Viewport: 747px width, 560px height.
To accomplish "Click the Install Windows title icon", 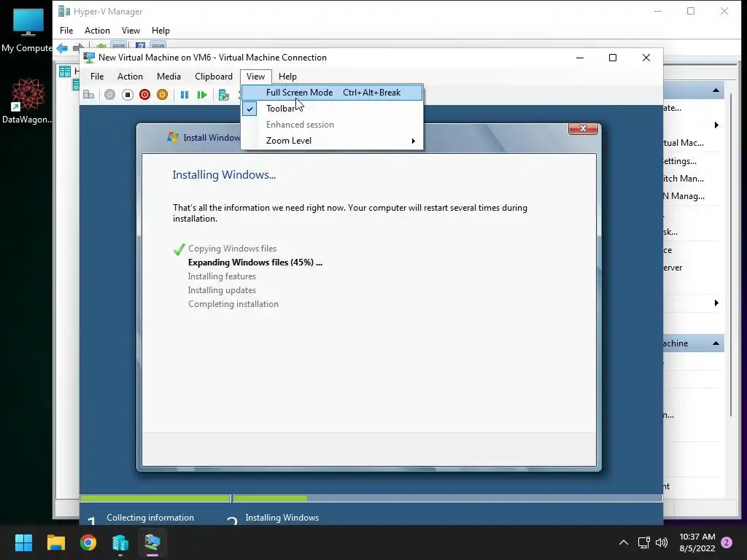I will (172, 137).
